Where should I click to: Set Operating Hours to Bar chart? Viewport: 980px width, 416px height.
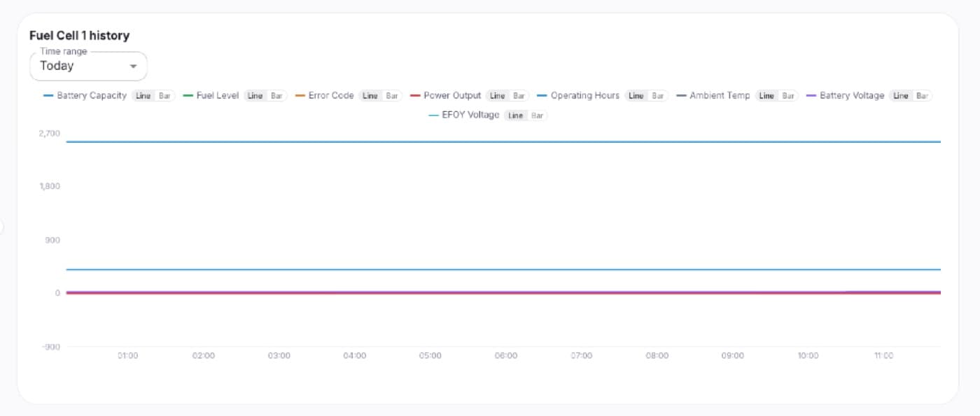[657, 96]
